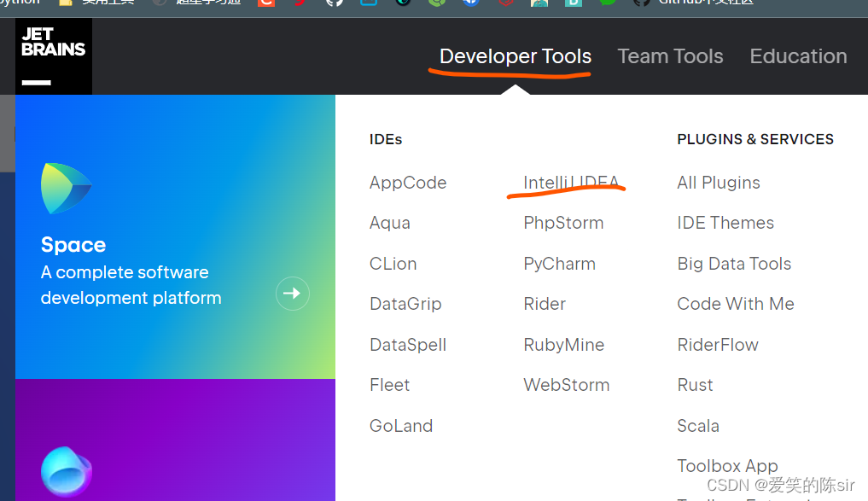Click the IDEs column heading

386,139
